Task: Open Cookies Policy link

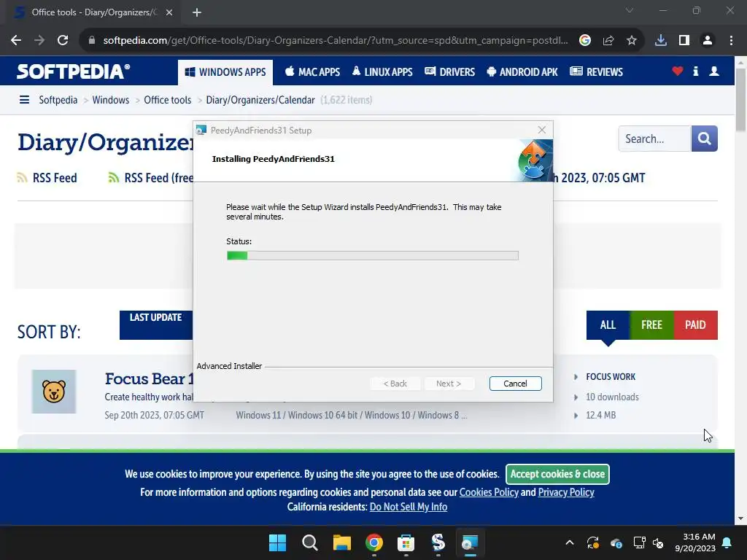Action: pyautogui.click(x=489, y=492)
